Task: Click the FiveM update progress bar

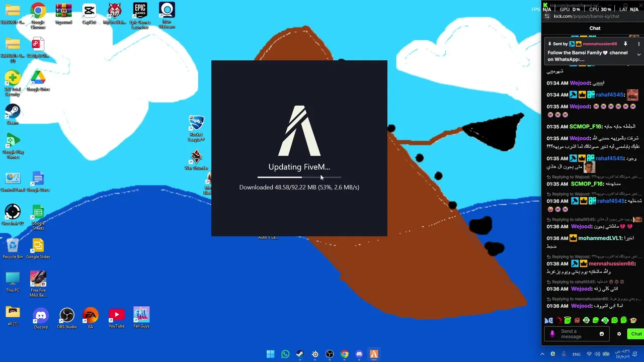Action: [299, 177]
